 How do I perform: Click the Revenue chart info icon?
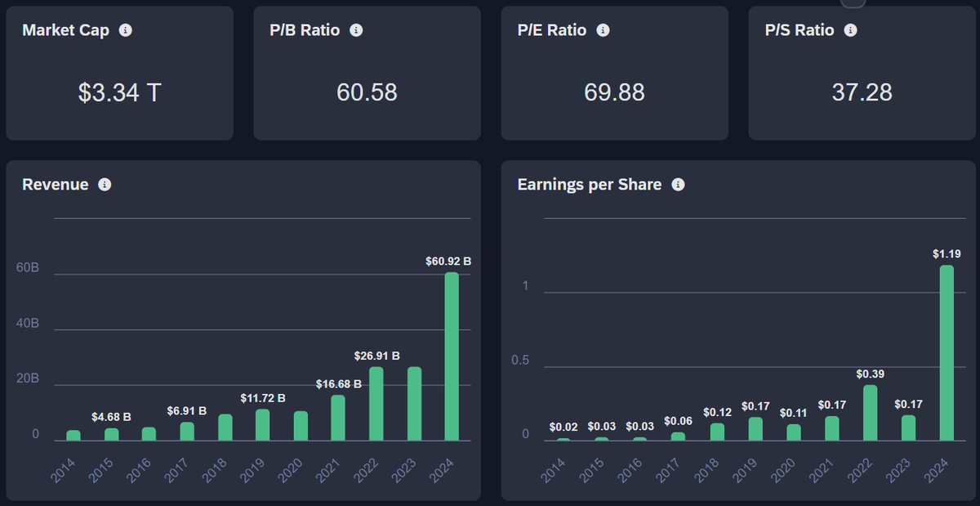pyautogui.click(x=105, y=185)
